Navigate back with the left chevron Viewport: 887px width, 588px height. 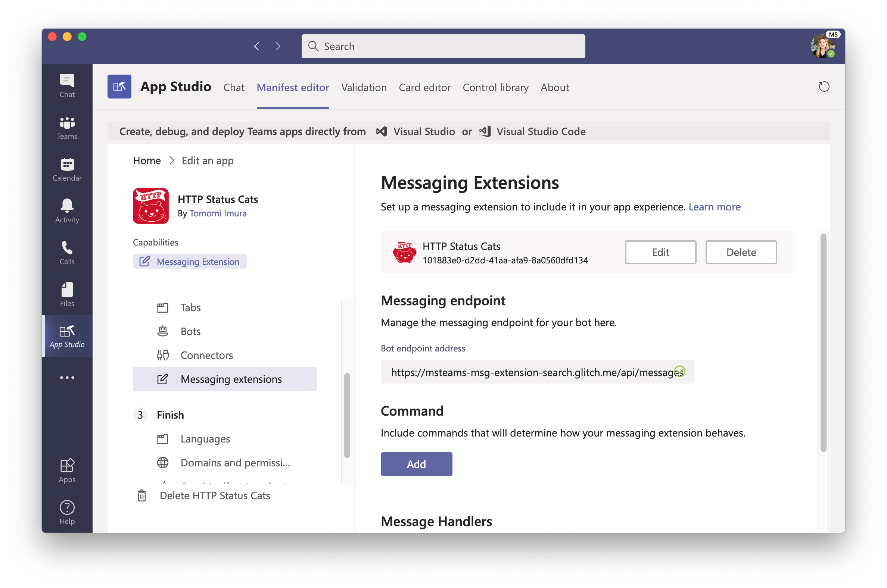tap(256, 46)
